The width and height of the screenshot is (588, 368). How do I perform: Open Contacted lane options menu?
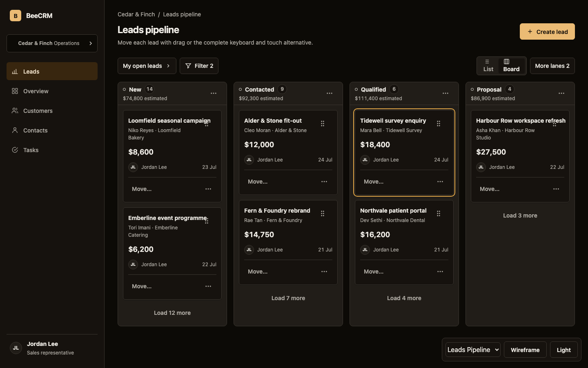coord(330,93)
